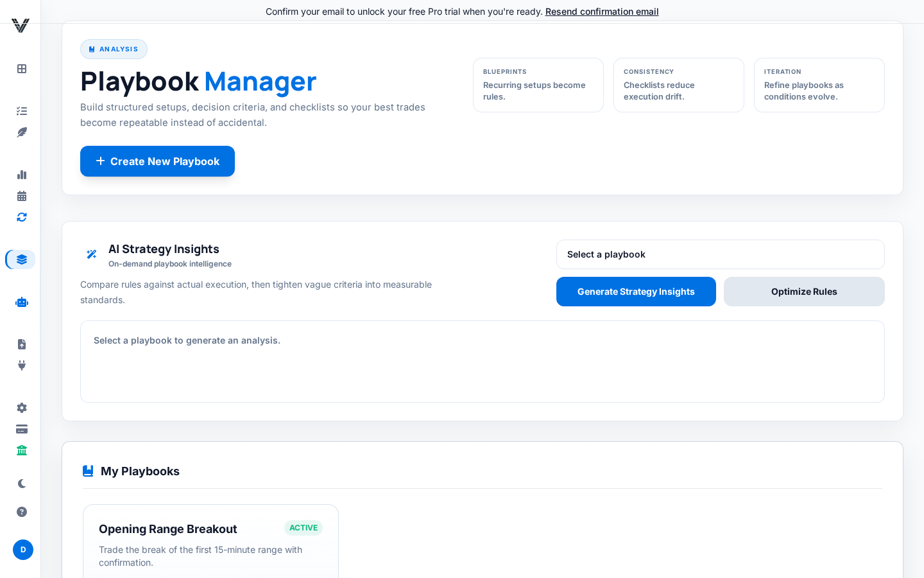924x578 pixels.
Task: Click the magic wand AI Strategy Insights icon
Action: (x=92, y=254)
